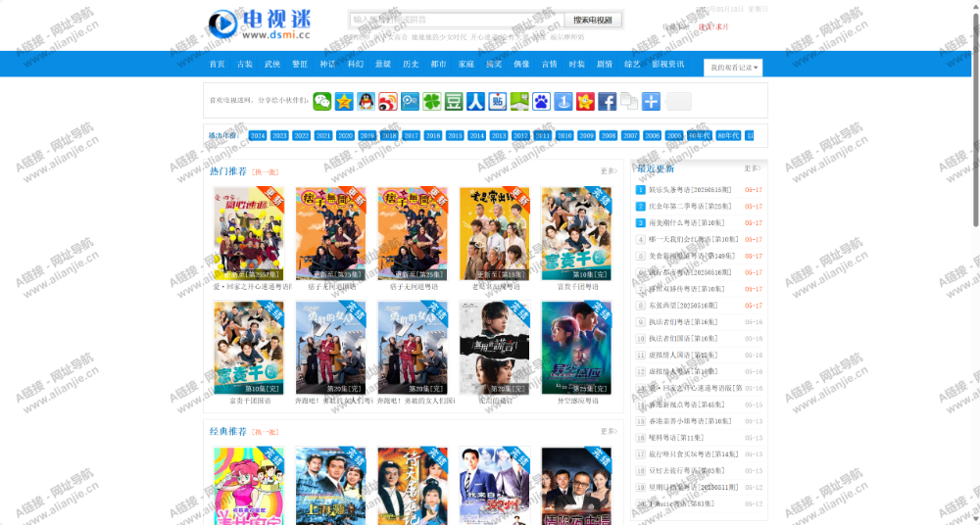
Task: Filter by the 80年代 decade
Action: click(728, 135)
